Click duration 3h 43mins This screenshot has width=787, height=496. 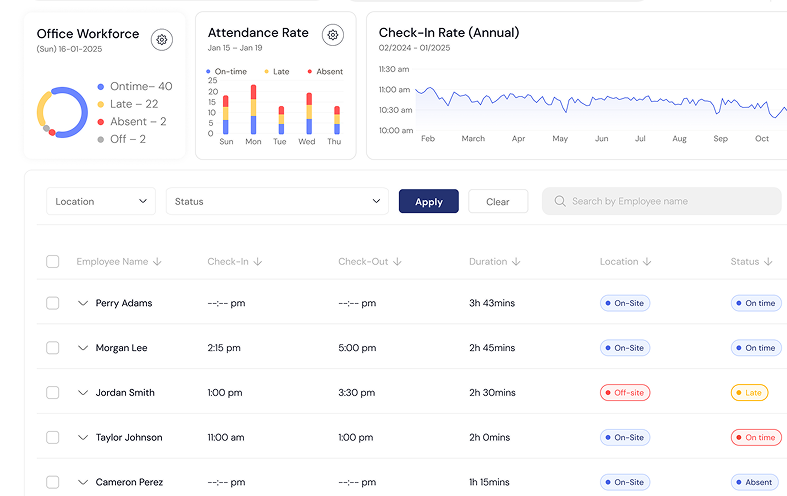coord(492,303)
